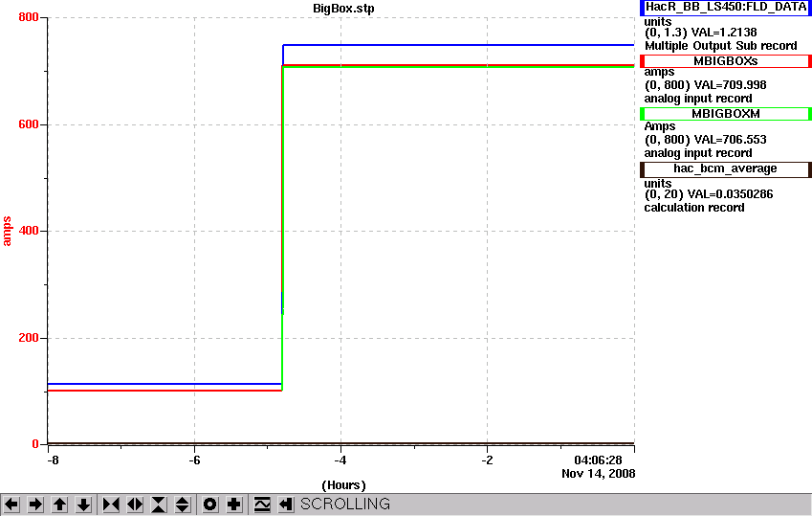Screen dimensions: 812x516
Task: Click 'analog input record' under MBIGBOXs
Action: 698,99
